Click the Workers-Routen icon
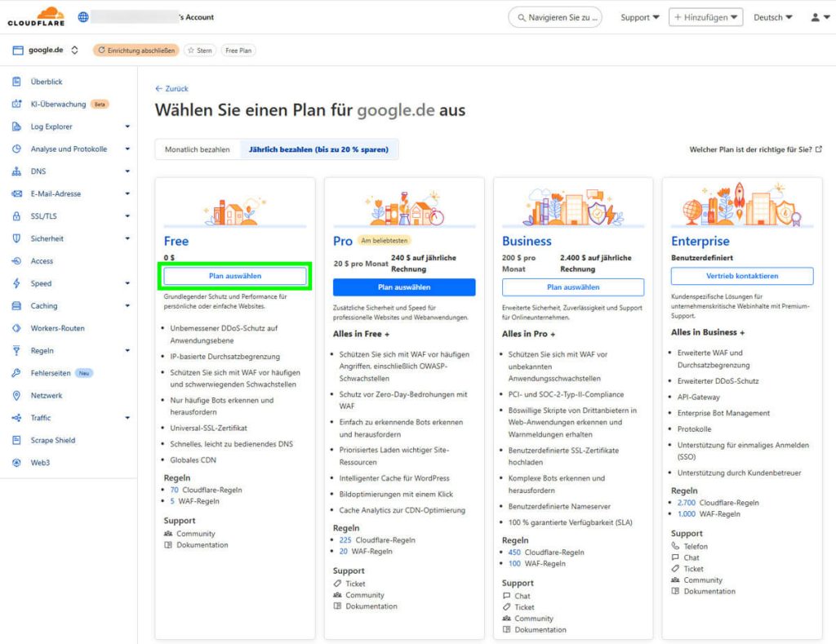Screen dimensions: 836x644 16,328
